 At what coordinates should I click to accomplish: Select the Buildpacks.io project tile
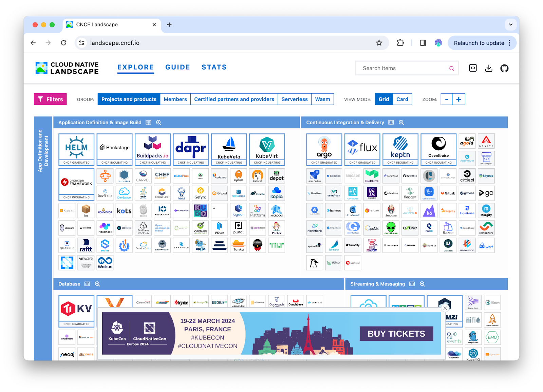(x=153, y=149)
